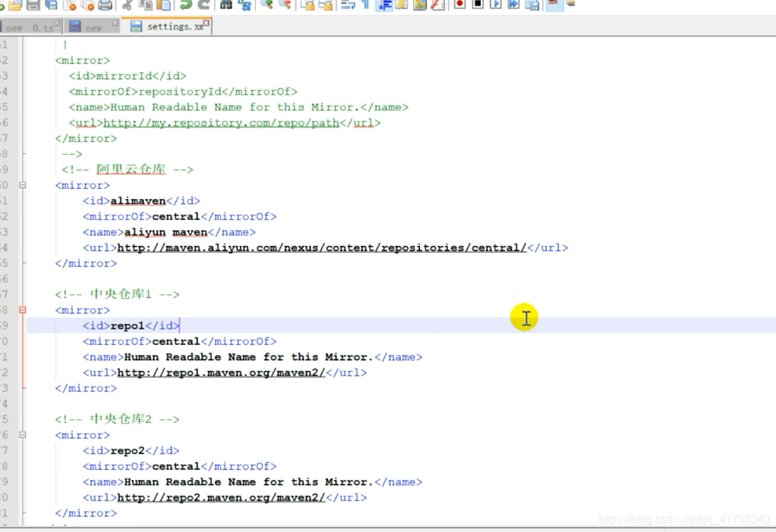
Task: Toggle word wrap in the toolbar
Action: pos(348,5)
